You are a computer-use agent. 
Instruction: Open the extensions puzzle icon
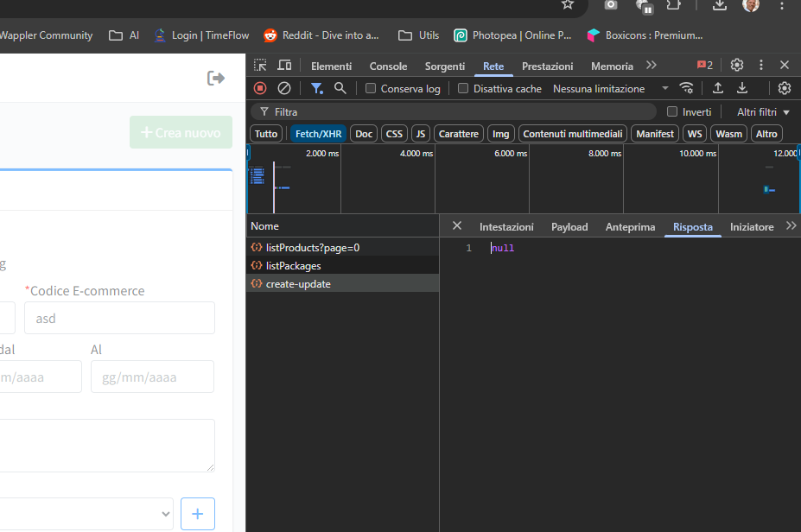(674, 4)
